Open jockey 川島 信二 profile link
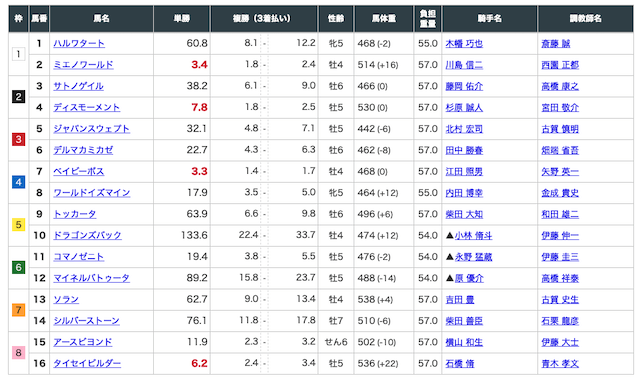 point(464,65)
